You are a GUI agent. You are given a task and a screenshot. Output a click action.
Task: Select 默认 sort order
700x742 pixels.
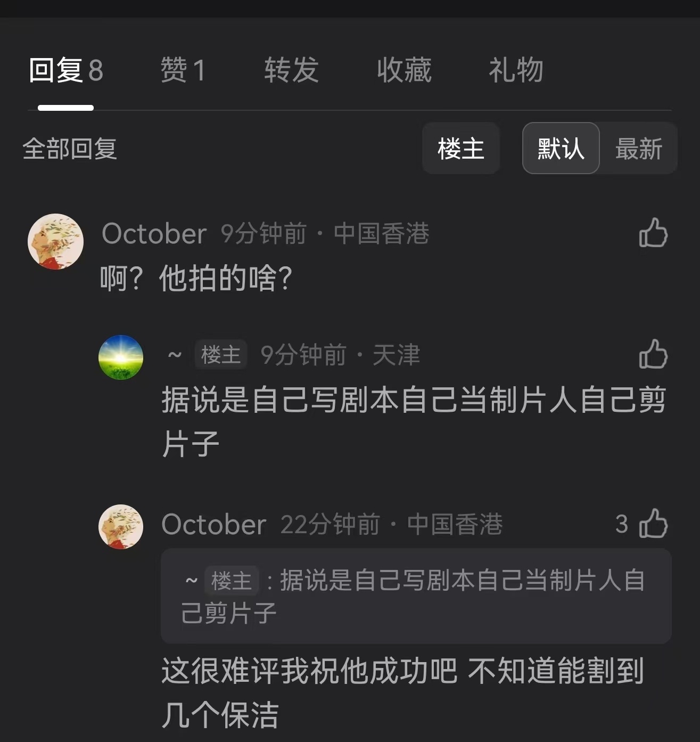(561, 148)
